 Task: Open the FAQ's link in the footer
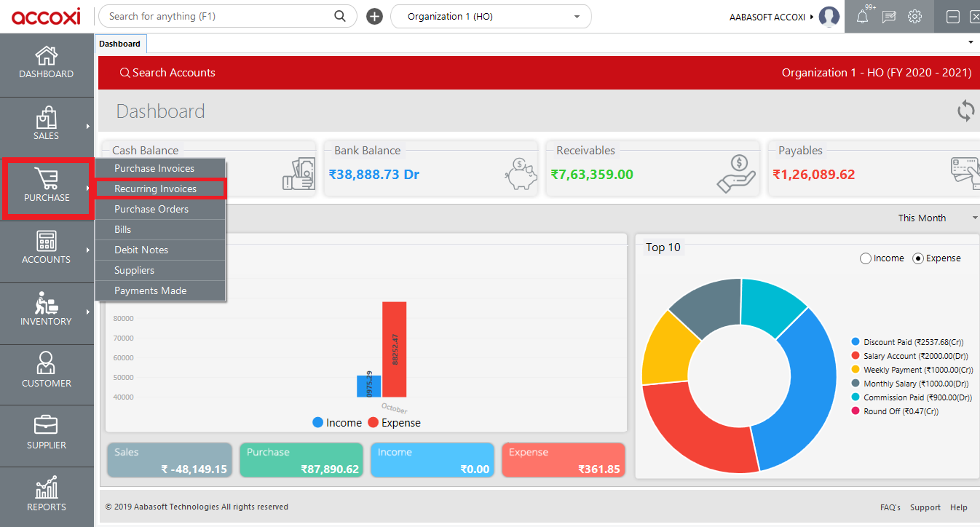coord(890,507)
